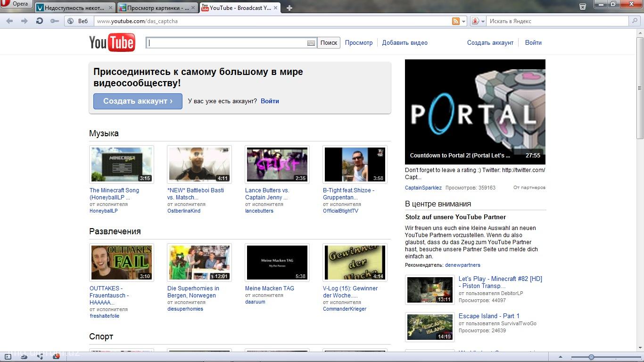Click the RSS feed icon in address bar

point(455,21)
